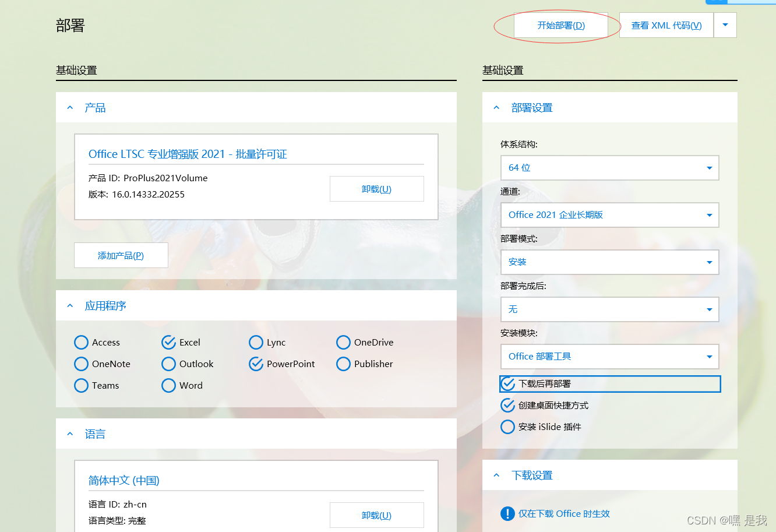Open the 部署完成后 dropdown showing 无

point(610,309)
